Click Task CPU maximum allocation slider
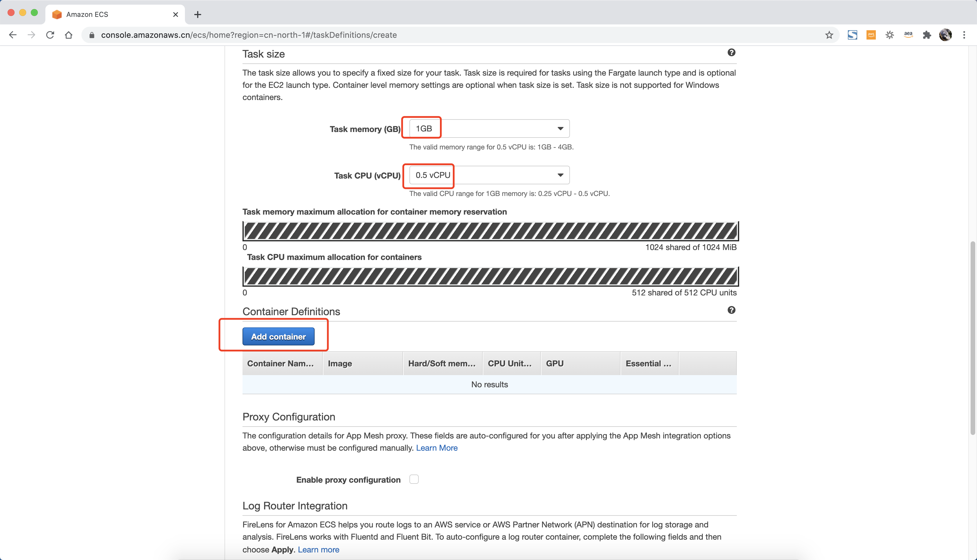Viewport: 977px width, 560px height. pyautogui.click(x=490, y=276)
